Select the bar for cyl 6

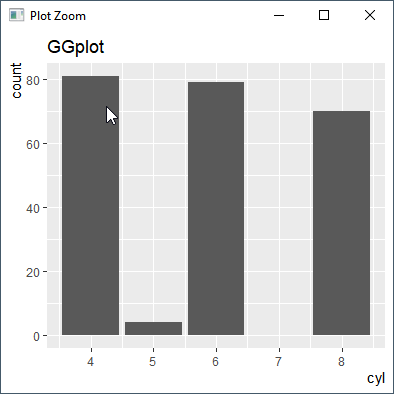click(x=216, y=208)
